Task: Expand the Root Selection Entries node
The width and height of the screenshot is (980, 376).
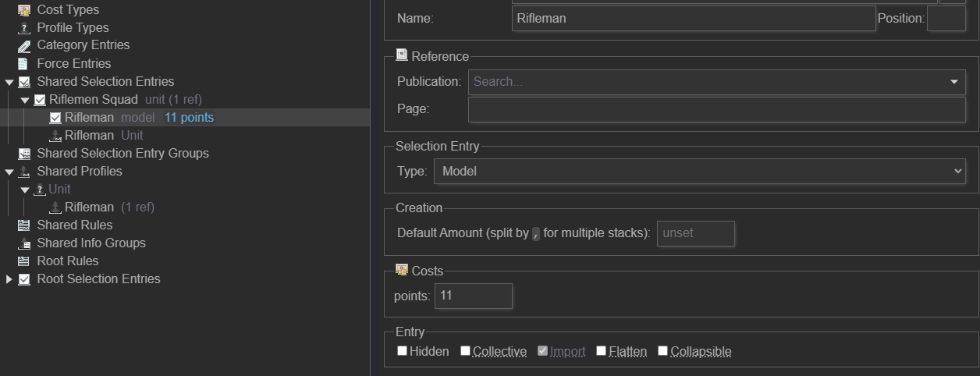Action: 9,279
